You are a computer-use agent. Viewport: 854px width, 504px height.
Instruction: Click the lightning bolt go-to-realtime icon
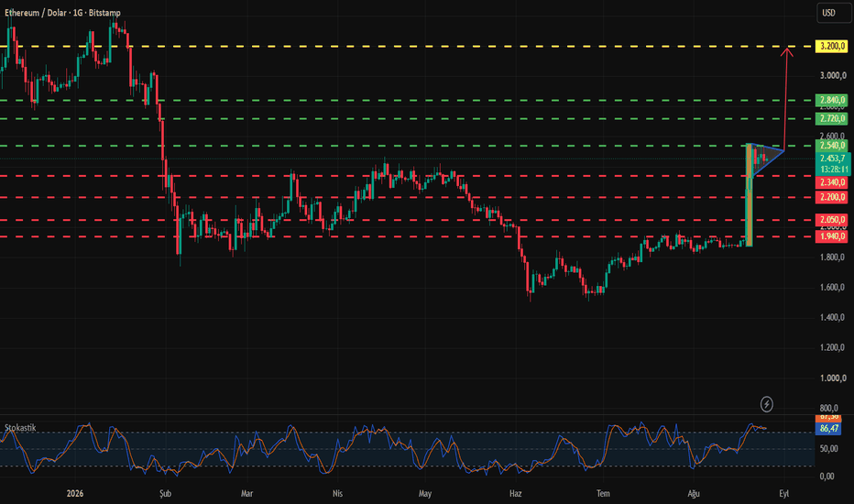click(766, 404)
